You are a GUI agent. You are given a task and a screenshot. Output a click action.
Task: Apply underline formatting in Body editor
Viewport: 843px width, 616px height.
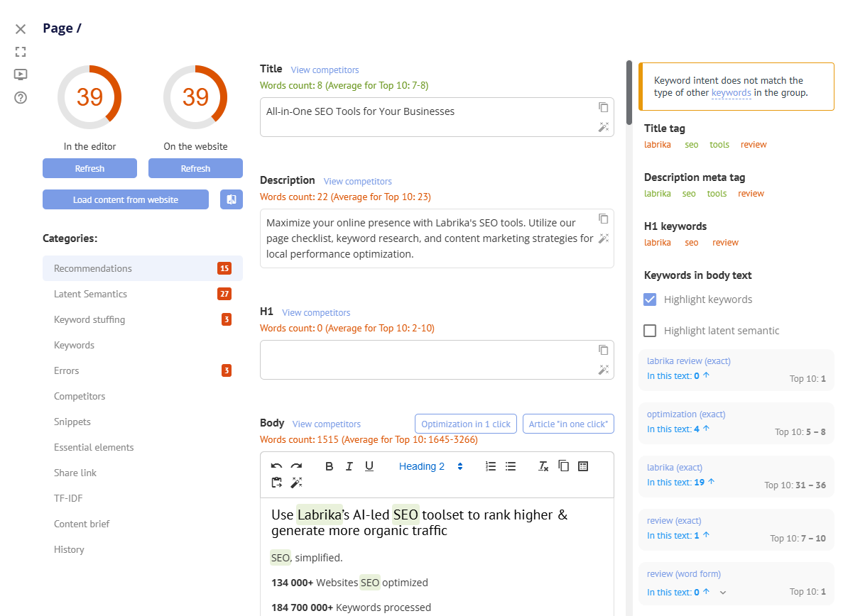[x=369, y=466]
